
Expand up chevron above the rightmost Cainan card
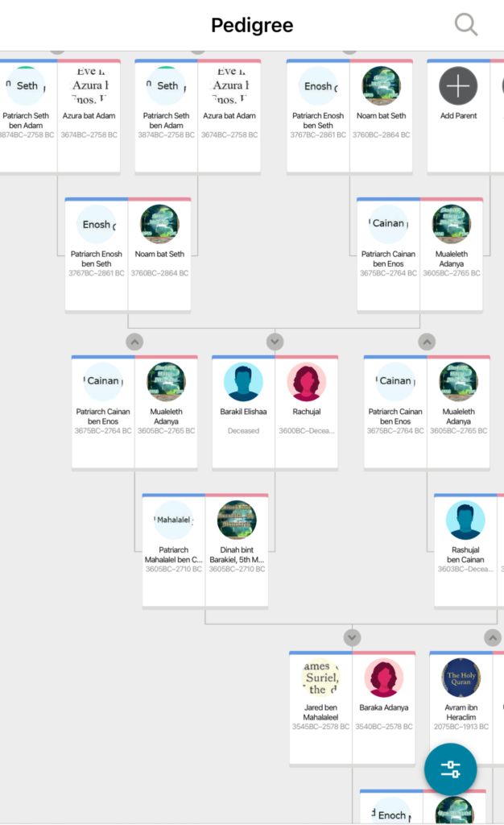427,342
